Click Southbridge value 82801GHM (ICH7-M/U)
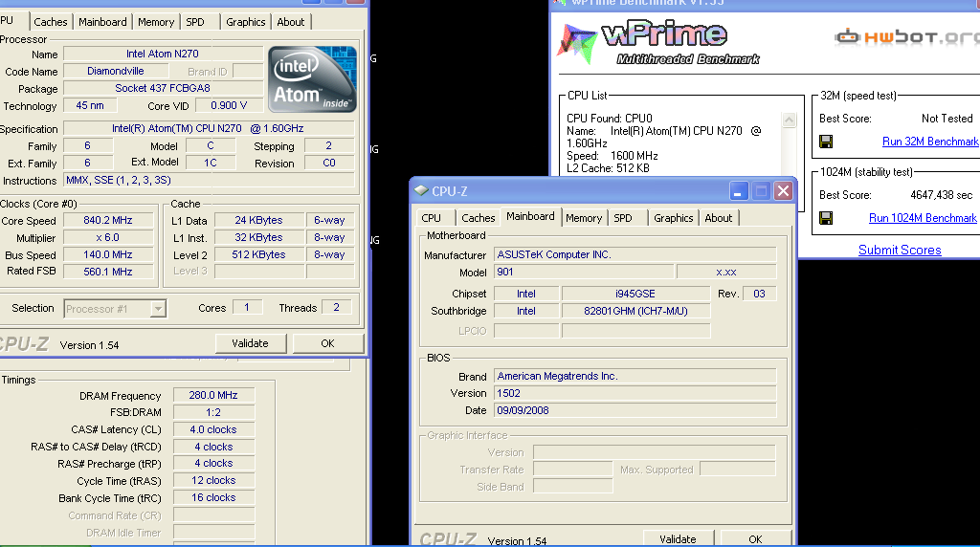980x547 pixels. (635, 311)
